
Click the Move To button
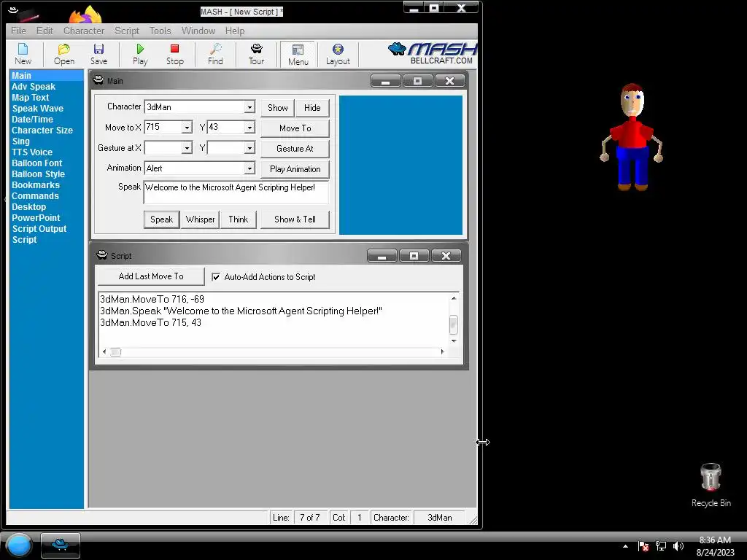click(x=295, y=128)
